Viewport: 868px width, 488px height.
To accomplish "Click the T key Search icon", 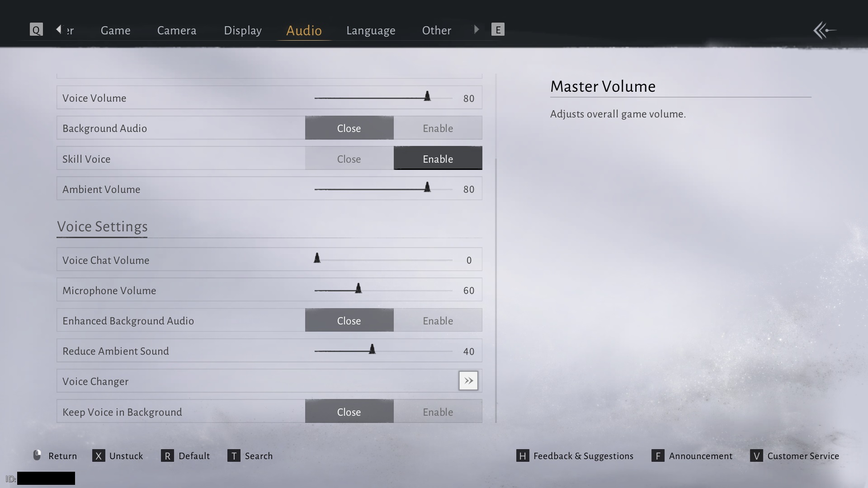I will tap(234, 456).
